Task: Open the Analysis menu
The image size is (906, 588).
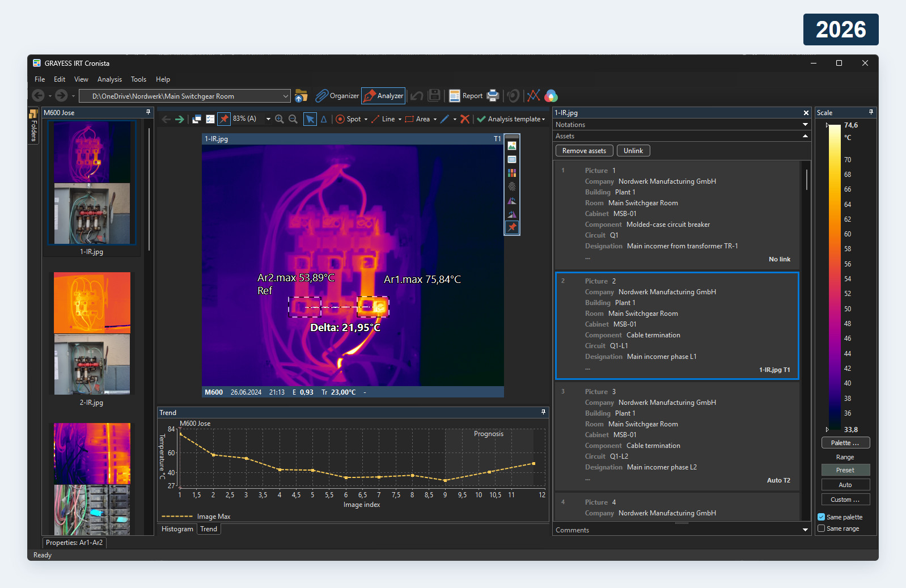Action: (109, 79)
